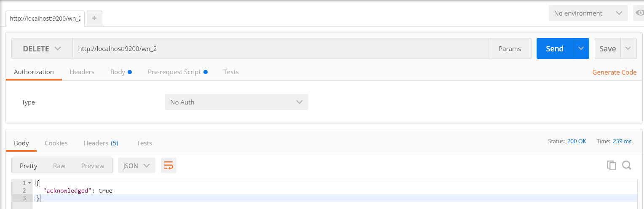Change the JSON response format dropdown
This screenshot has width=644, height=209.
click(136, 166)
